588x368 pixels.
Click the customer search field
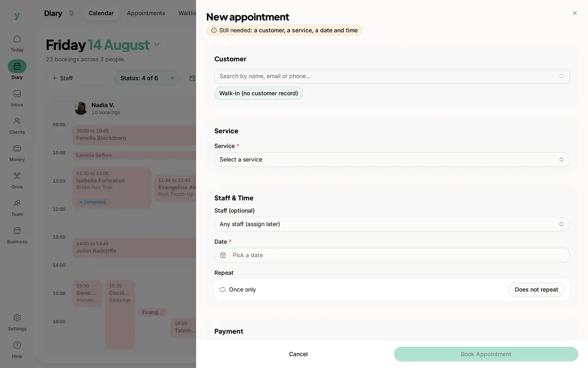(x=392, y=76)
